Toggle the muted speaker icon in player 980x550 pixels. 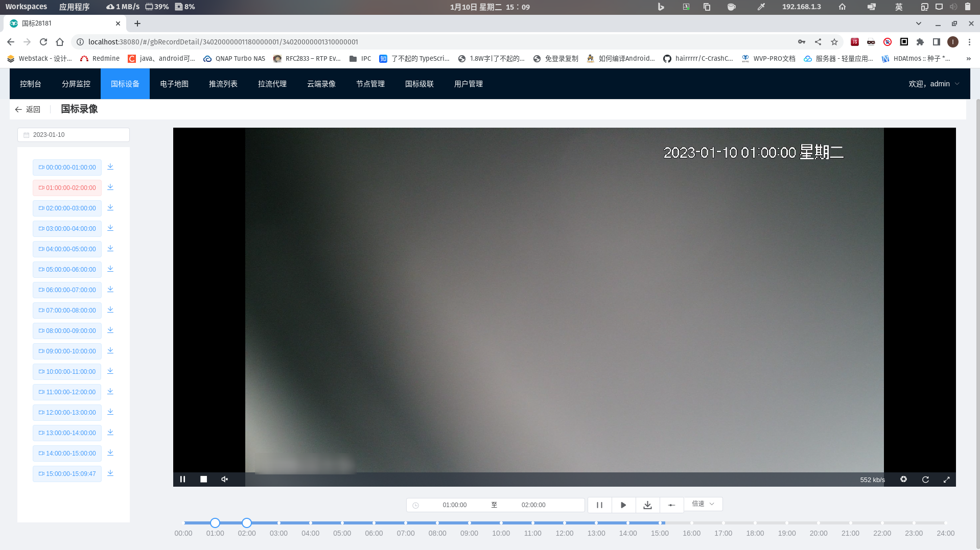[224, 479]
